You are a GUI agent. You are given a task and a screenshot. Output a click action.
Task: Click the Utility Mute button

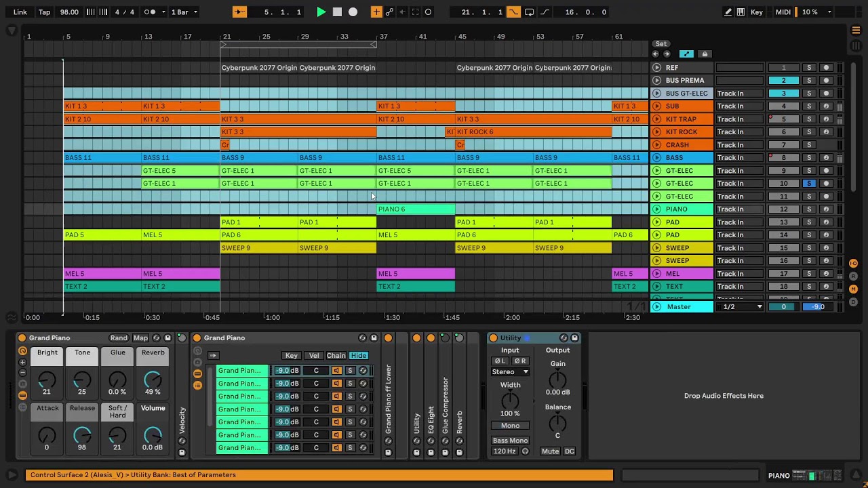551,451
